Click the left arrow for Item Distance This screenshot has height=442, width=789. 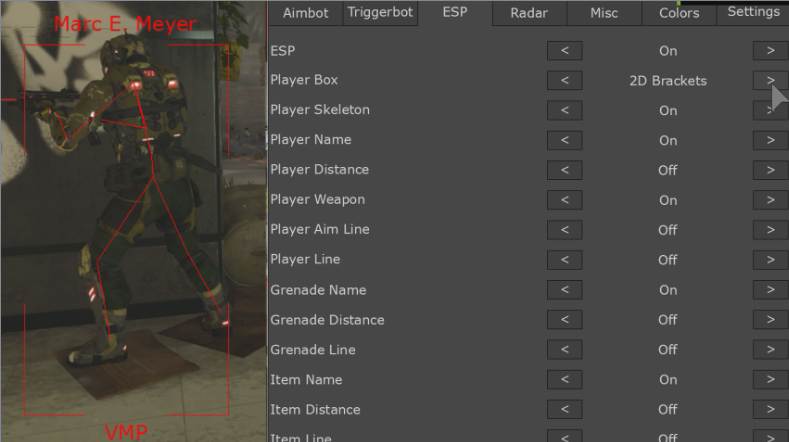[x=565, y=409]
